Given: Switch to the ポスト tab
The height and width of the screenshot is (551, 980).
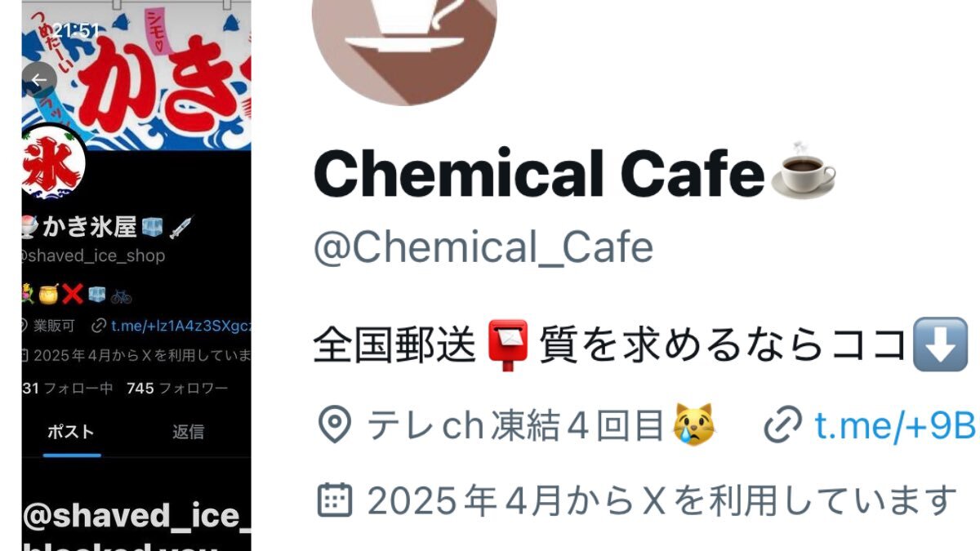Looking at the screenshot, I should tap(70, 432).
